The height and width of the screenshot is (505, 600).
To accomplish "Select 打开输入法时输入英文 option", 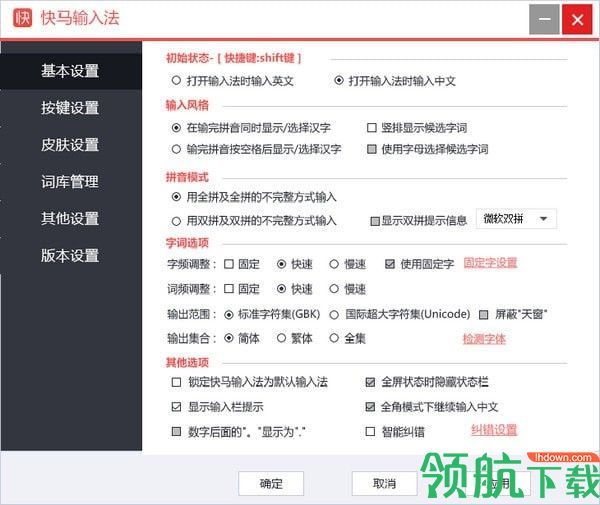I will 176,81.
